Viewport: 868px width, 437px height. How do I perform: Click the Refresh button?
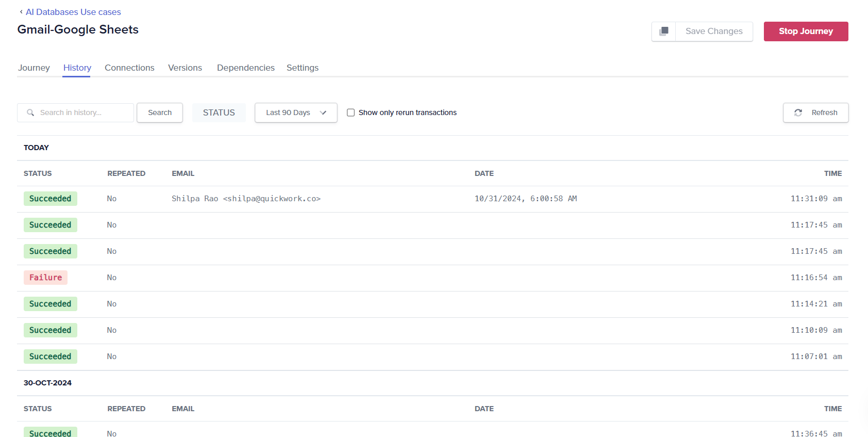point(815,112)
